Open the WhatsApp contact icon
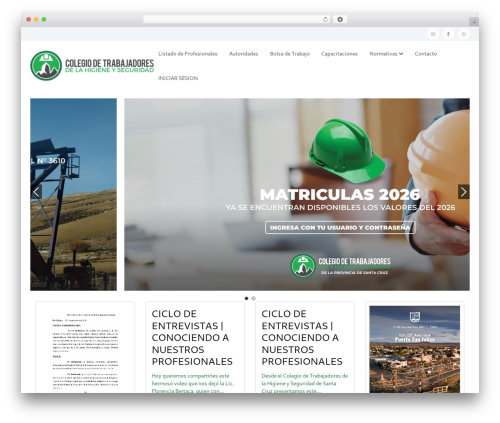 pos(464,34)
